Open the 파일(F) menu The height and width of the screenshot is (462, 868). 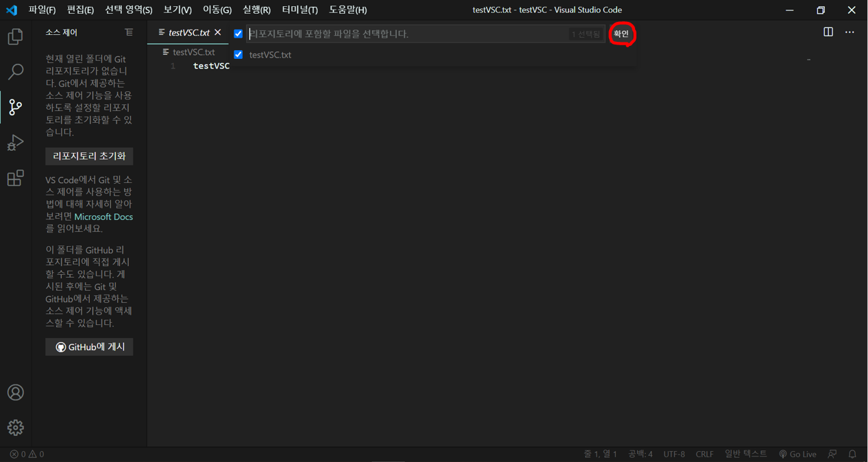42,10
